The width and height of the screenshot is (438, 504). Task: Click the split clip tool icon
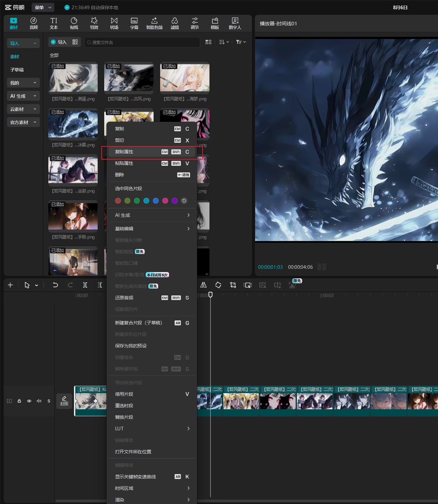pyautogui.click(x=85, y=285)
